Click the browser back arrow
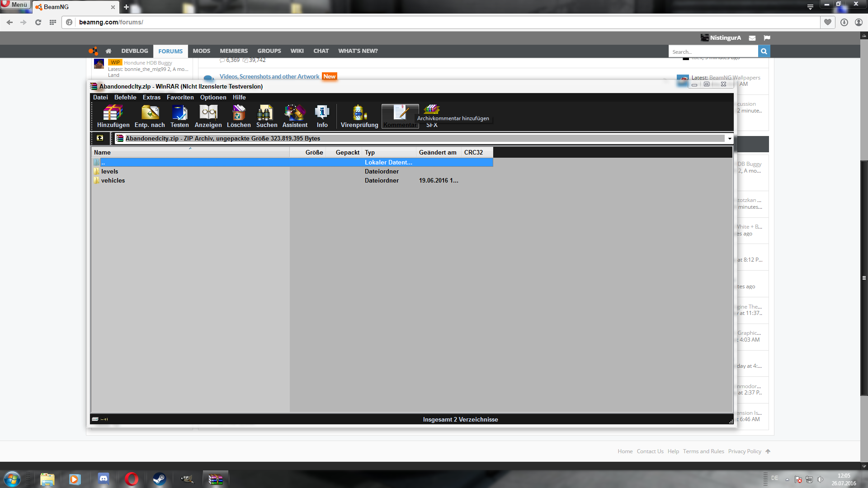 pos(9,22)
